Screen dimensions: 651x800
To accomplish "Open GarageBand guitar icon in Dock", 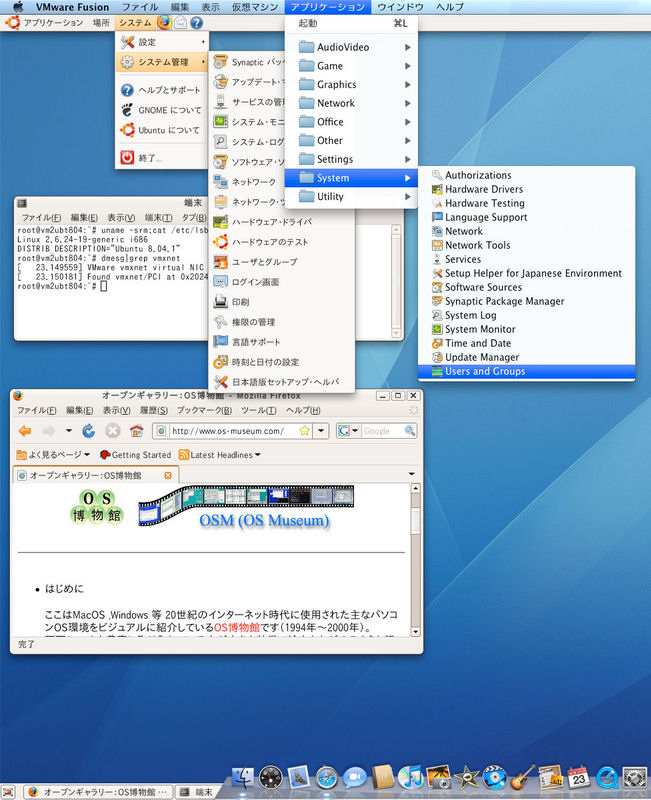I will (522, 777).
